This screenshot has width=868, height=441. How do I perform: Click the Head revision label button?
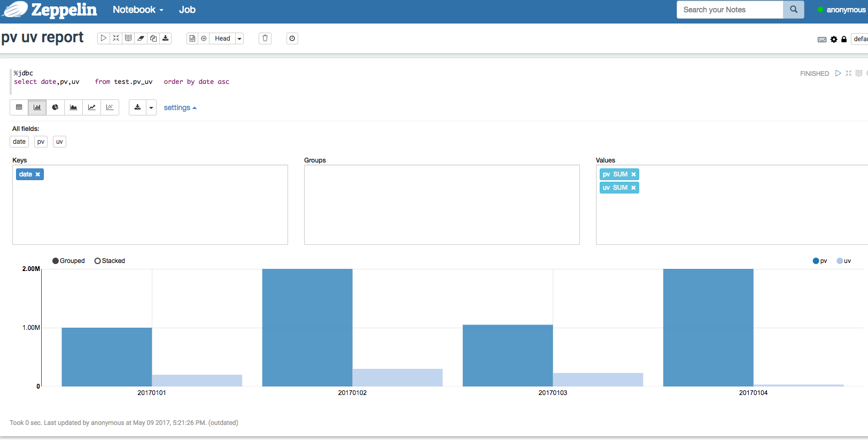point(222,38)
